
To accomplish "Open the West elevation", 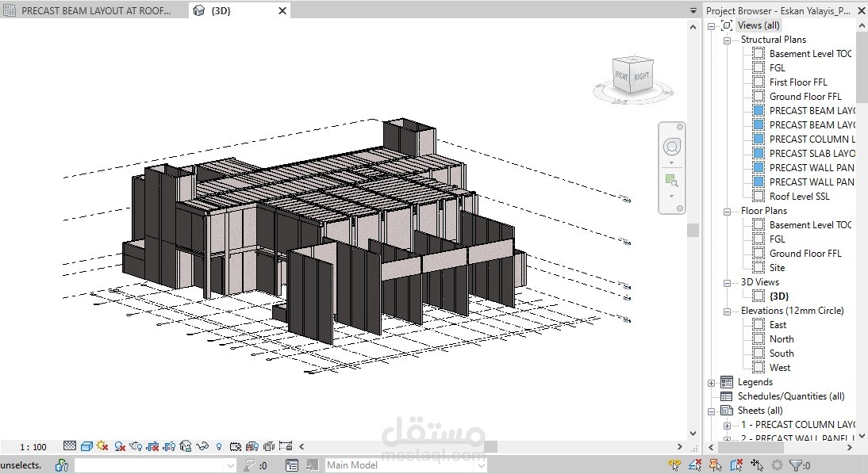I will (x=779, y=367).
